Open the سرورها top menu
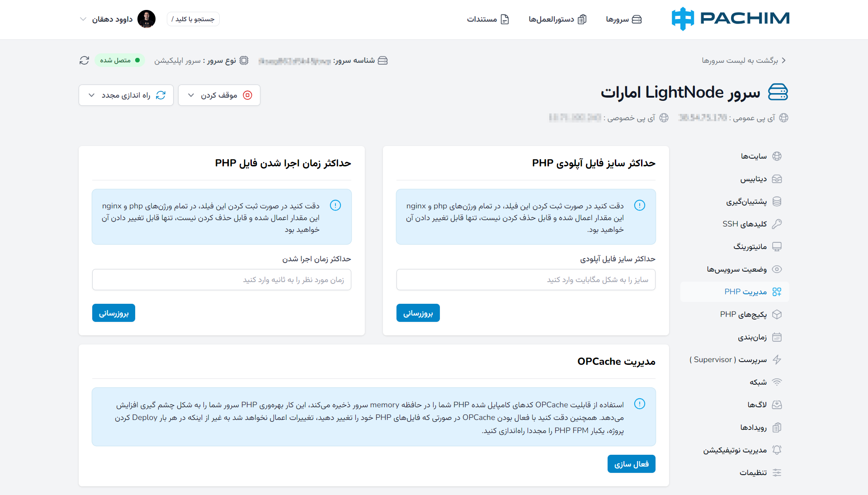 [624, 19]
